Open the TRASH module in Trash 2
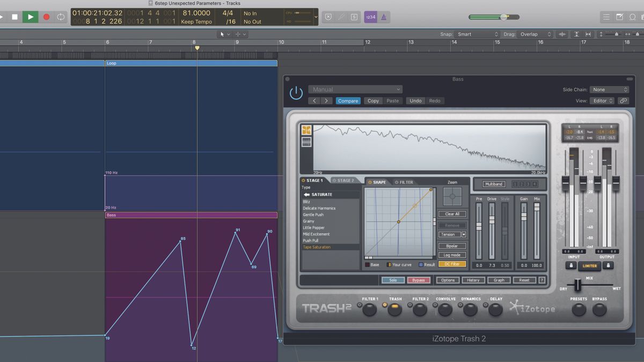 click(x=395, y=308)
